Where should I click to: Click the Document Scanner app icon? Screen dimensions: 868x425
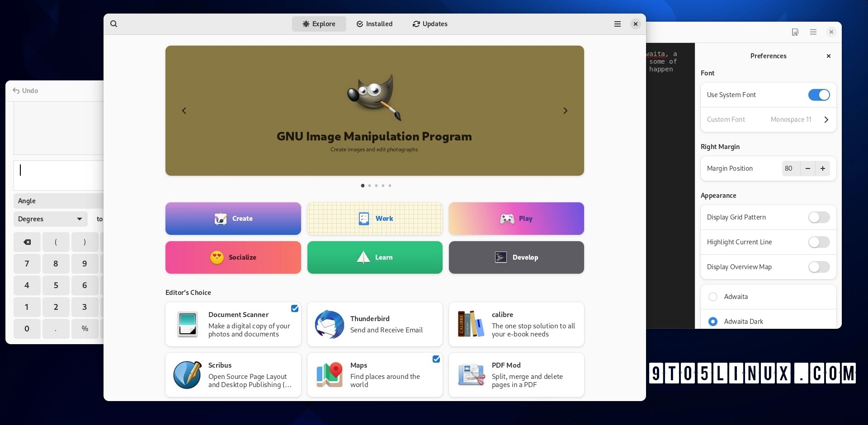click(x=187, y=324)
